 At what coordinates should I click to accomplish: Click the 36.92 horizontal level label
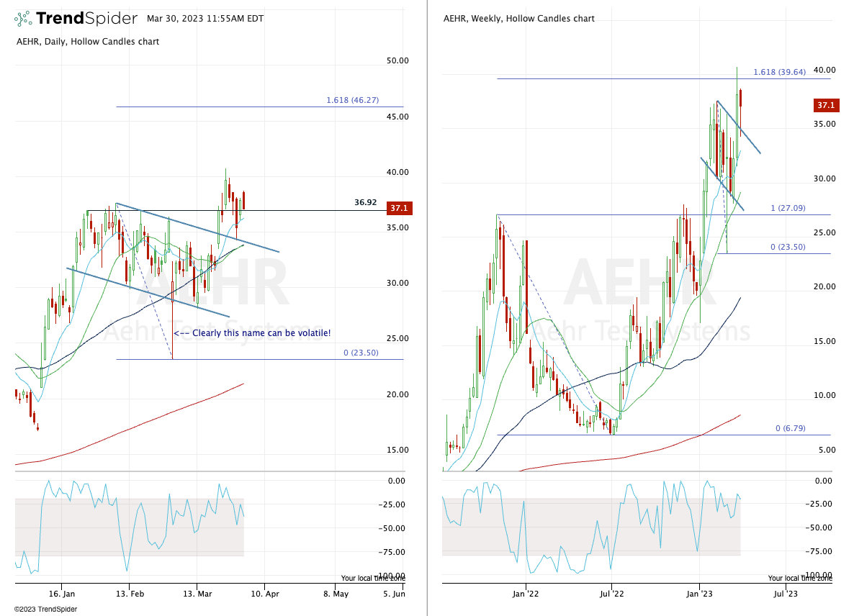point(366,202)
